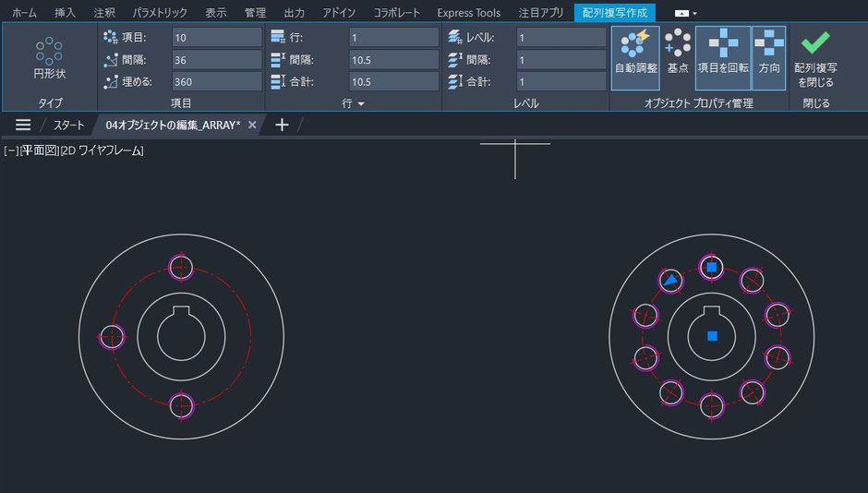Open the 挿入 ribbon tab

[x=65, y=13]
